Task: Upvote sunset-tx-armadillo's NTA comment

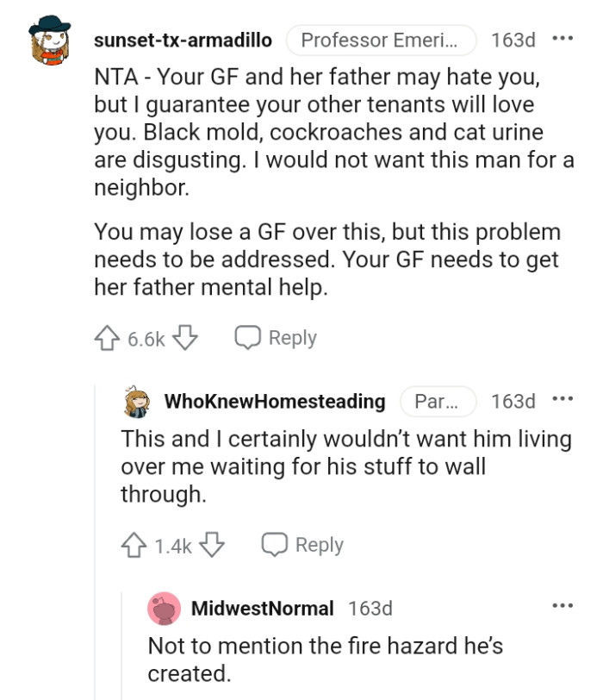Action: coord(109,338)
